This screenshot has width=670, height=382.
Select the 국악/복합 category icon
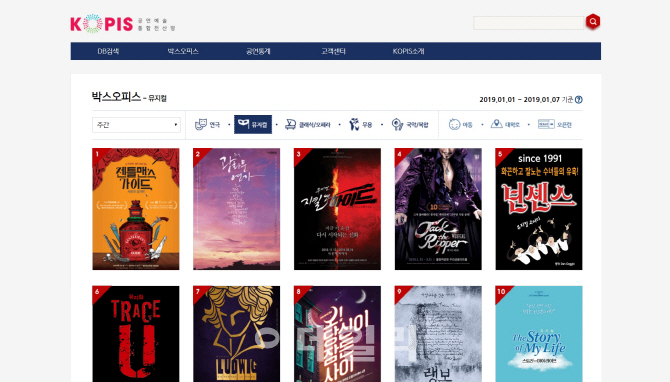397,124
